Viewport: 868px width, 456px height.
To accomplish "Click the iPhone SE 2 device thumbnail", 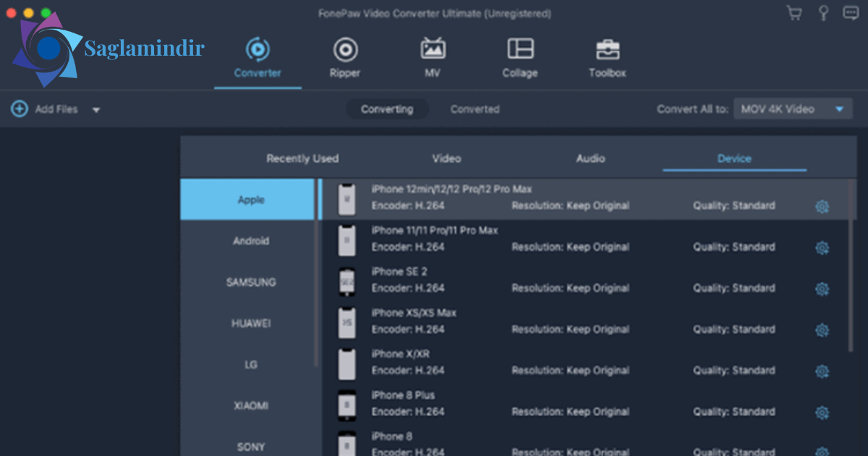I will [x=347, y=282].
